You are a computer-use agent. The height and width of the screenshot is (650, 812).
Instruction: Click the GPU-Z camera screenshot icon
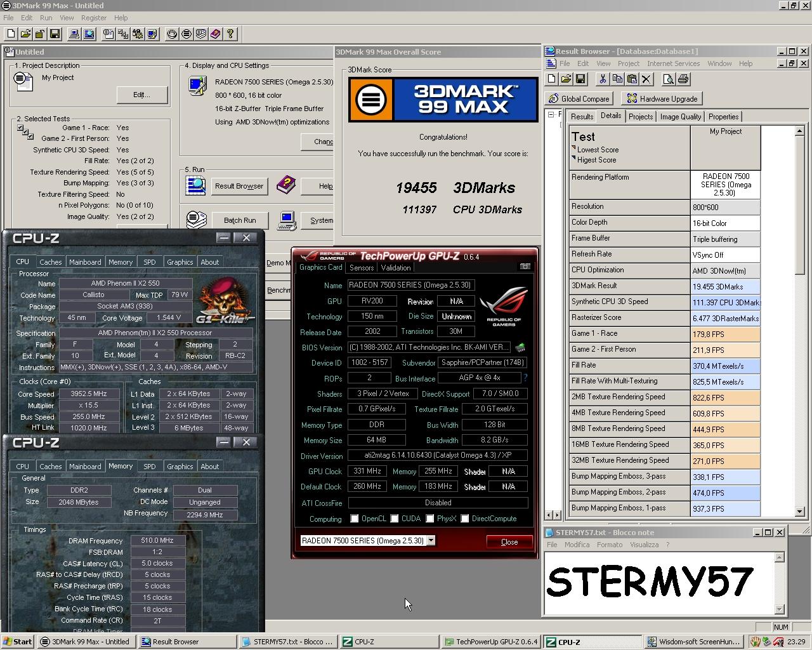(525, 267)
